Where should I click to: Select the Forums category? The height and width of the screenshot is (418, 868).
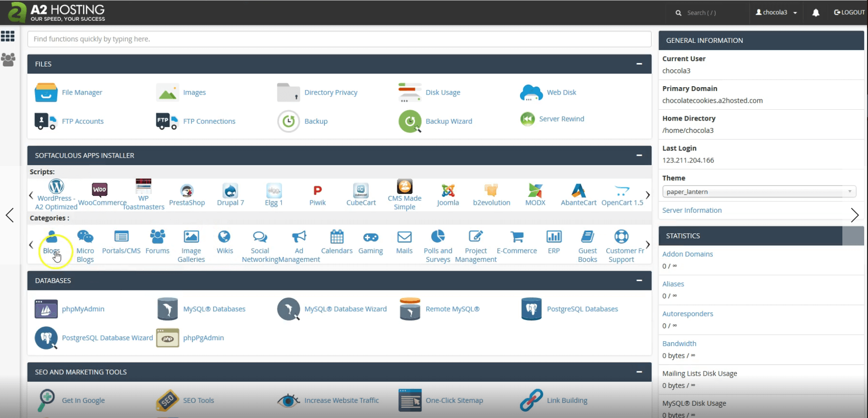click(157, 237)
